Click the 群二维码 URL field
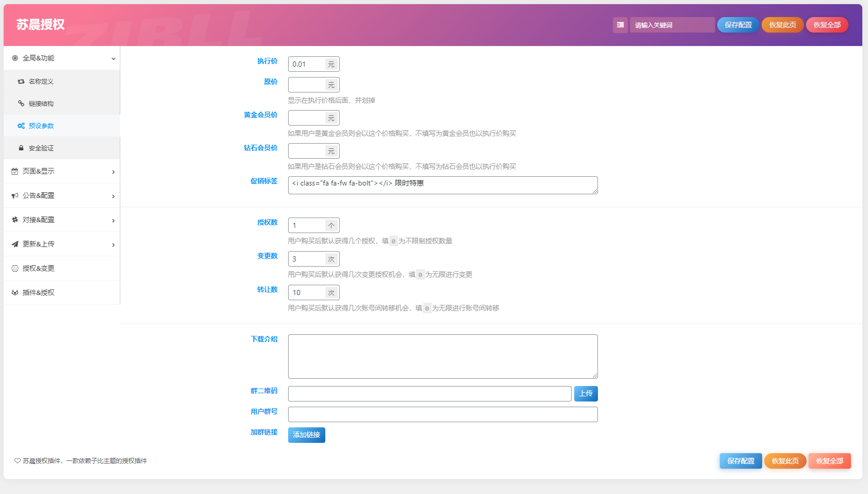Screen dimensions: 868x494 [x=430, y=394]
